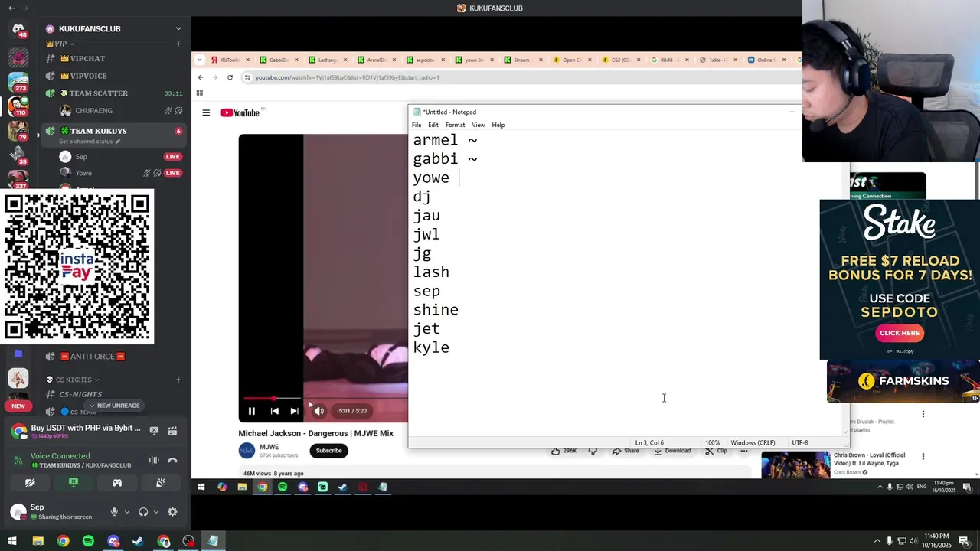Image resolution: width=980 pixels, height=551 pixels.
Task: Disconnect from voice using the hang-up icon
Action: point(172,460)
